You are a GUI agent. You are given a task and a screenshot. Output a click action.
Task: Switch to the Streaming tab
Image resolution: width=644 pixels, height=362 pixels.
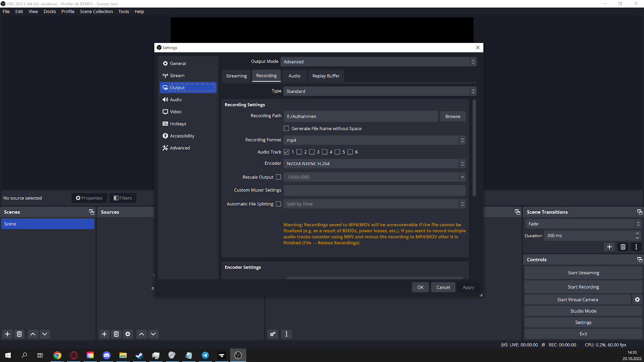236,76
